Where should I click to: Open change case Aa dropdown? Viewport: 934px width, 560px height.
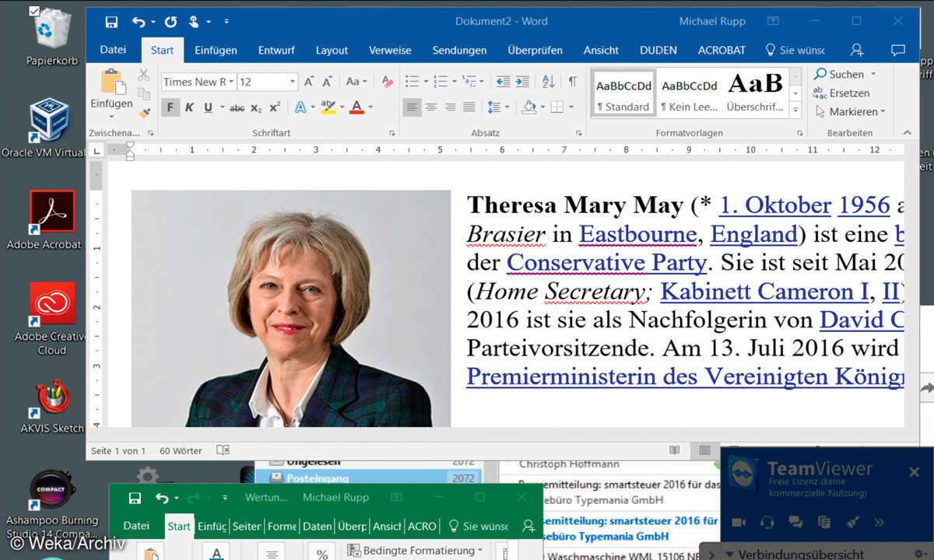tap(356, 82)
